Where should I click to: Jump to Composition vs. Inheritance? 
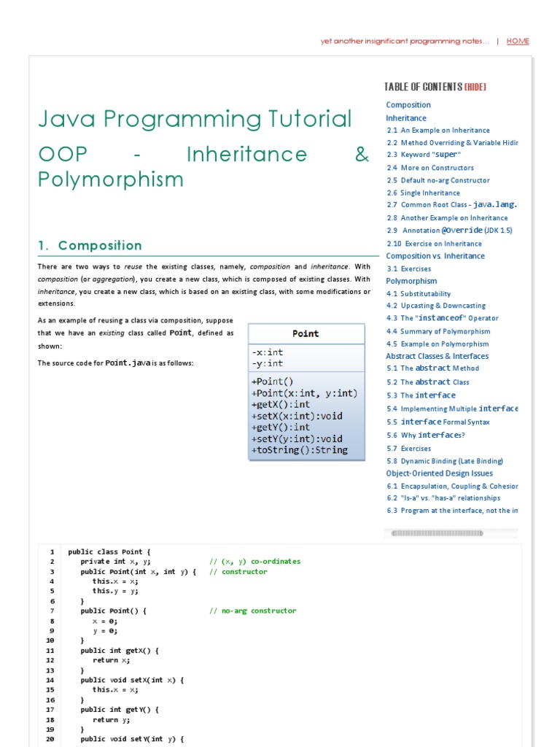(435, 256)
